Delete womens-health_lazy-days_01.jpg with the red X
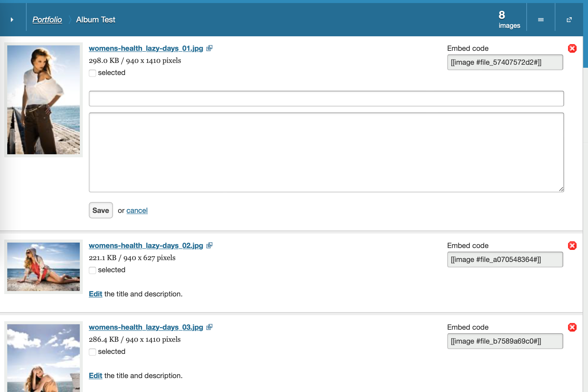The width and height of the screenshot is (588, 392). coord(572,48)
